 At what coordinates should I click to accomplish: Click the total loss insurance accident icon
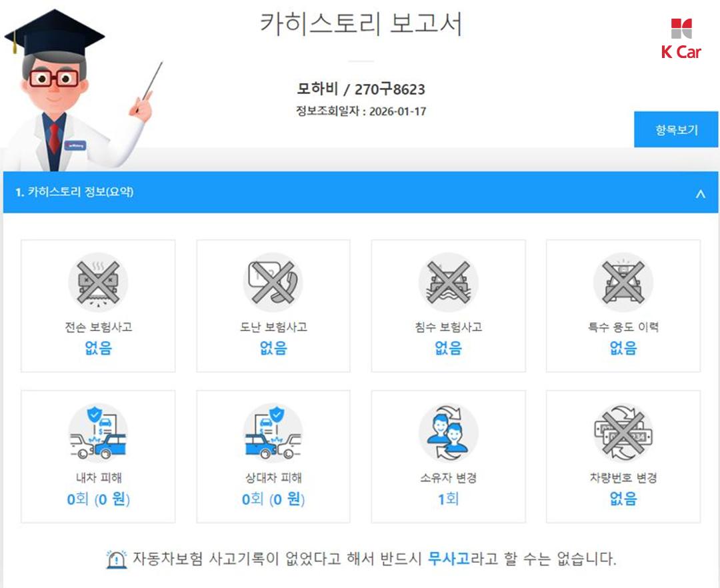pos(98,282)
